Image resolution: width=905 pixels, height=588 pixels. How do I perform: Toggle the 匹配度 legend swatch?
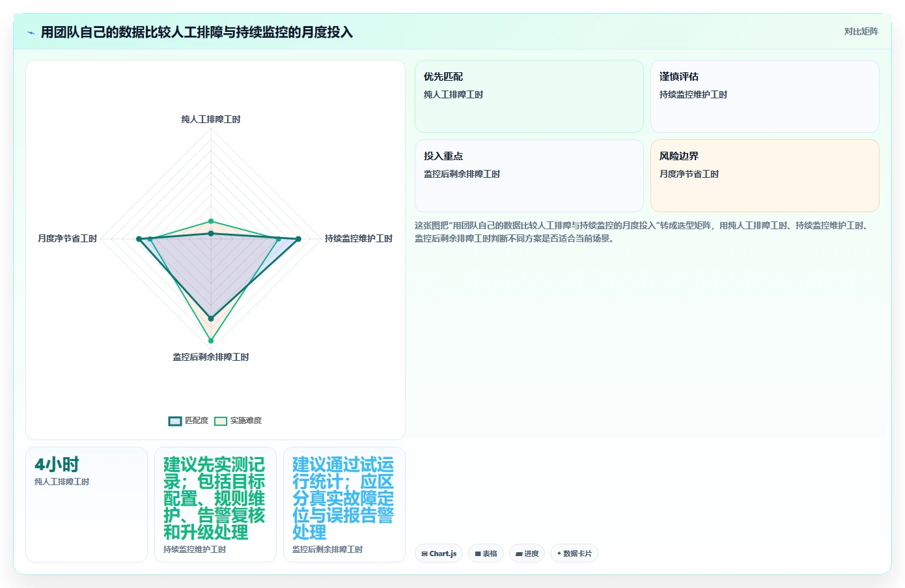[x=175, y=421]
